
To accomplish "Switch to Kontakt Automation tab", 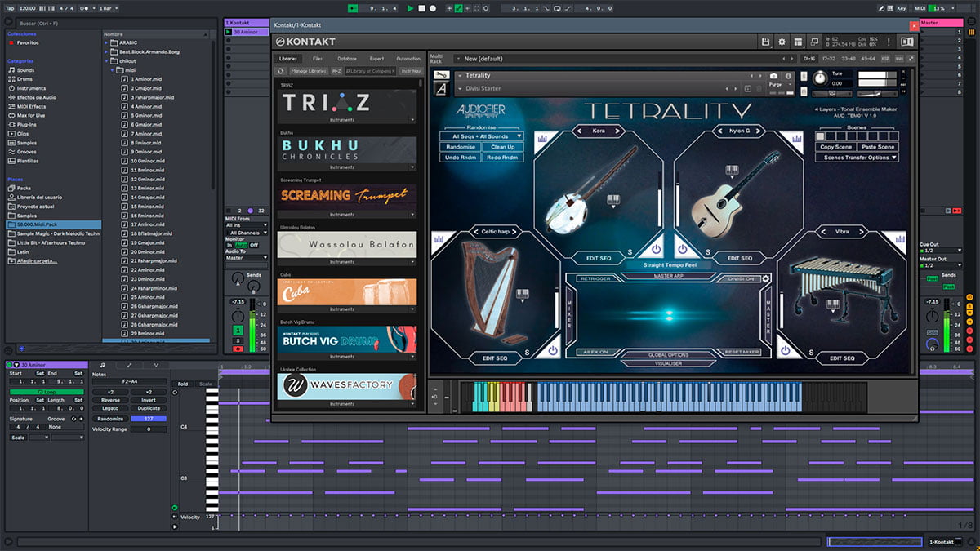I will [x=408, y=59].
